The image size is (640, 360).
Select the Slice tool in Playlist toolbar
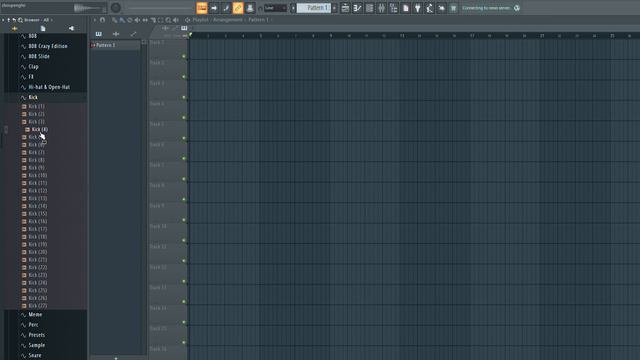153,20
